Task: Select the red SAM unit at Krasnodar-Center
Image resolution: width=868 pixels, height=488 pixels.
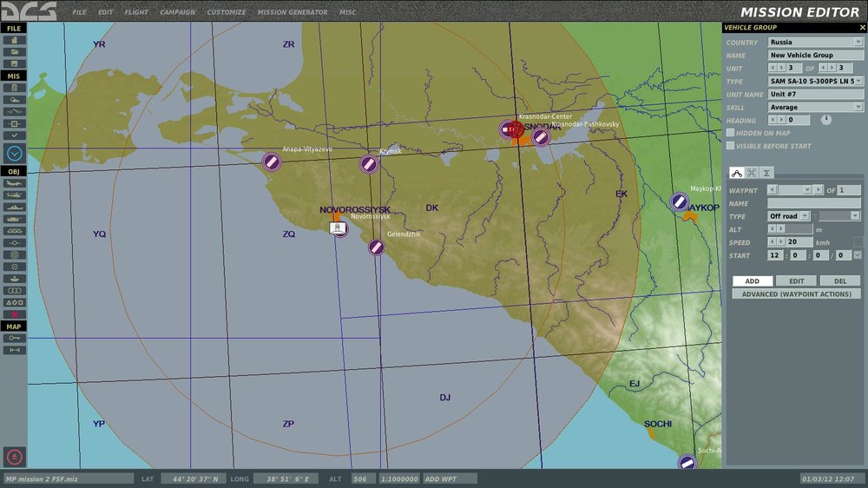Action: 515,129
